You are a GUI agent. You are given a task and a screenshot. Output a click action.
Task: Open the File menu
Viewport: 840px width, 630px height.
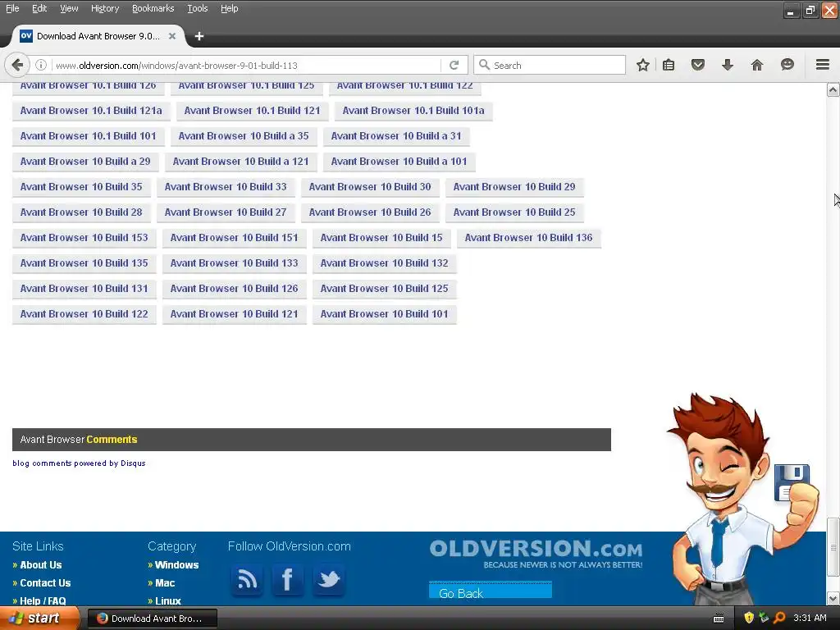12,8
